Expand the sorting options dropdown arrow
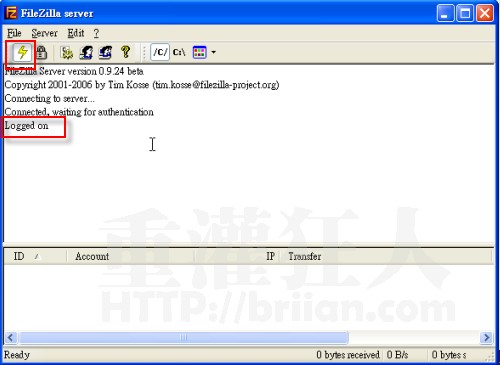 click(213, 52)
